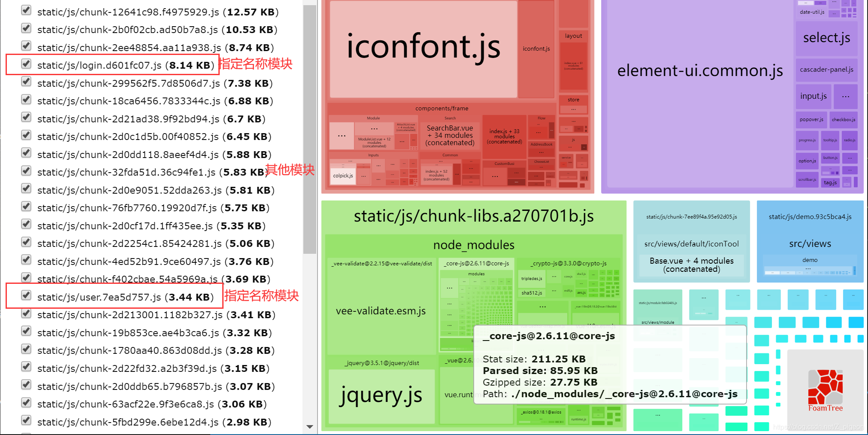
Task: Click the popover.js treemap cell
Action: pyautogui.click(x=811, y=120)
